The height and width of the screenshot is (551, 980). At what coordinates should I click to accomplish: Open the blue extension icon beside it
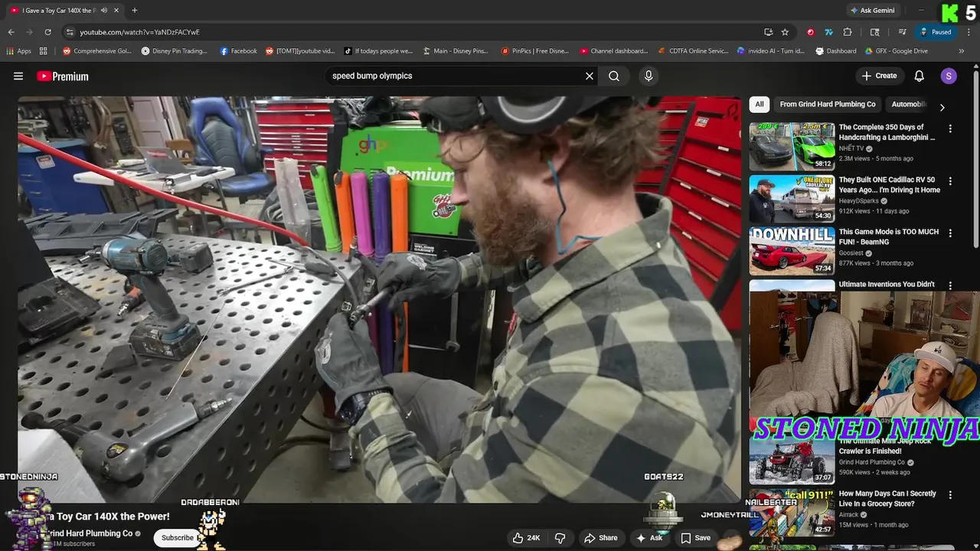(828, 32)
